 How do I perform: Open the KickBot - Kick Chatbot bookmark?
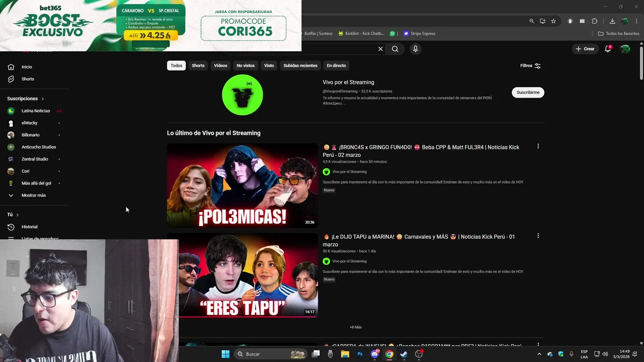click(x=361, y=34)
